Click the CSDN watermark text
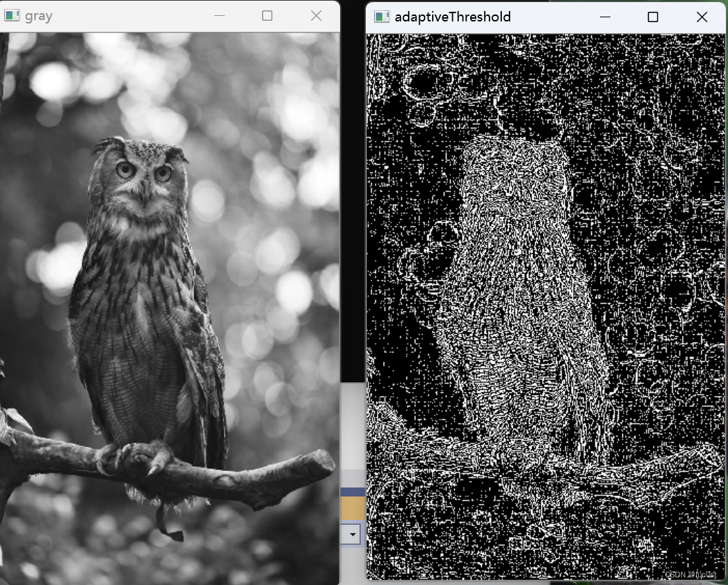The image size is (728, 585). pyautogui.click(x=691, y=574)
